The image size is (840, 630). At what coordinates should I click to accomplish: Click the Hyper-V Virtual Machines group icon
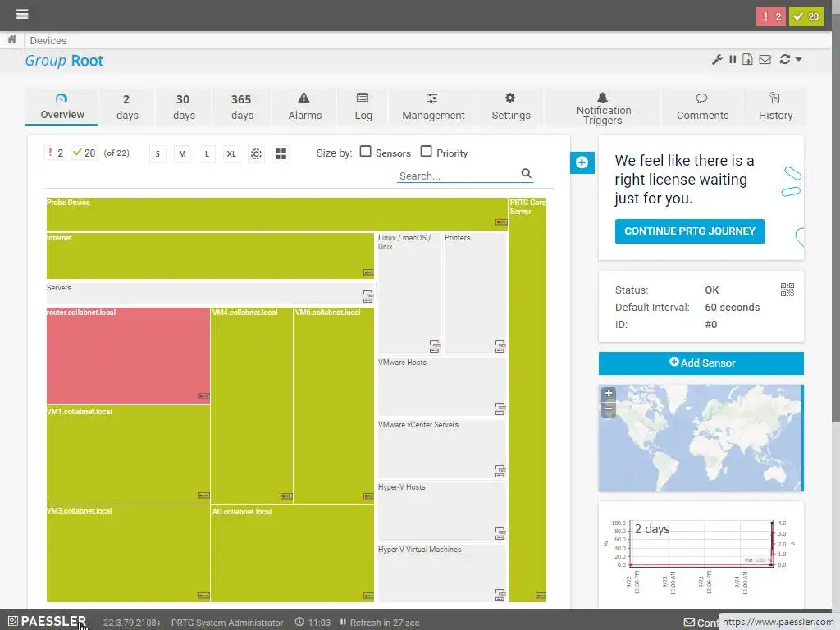500,595
